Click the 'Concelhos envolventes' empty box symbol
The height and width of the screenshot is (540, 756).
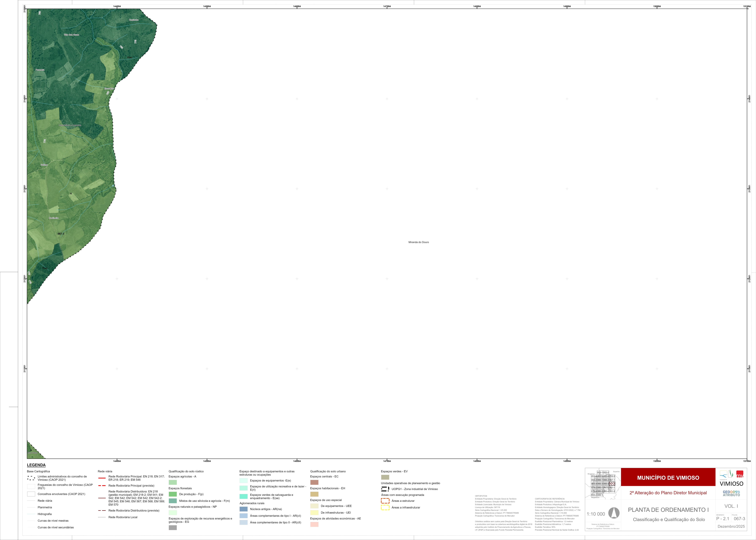pos(31,494)
